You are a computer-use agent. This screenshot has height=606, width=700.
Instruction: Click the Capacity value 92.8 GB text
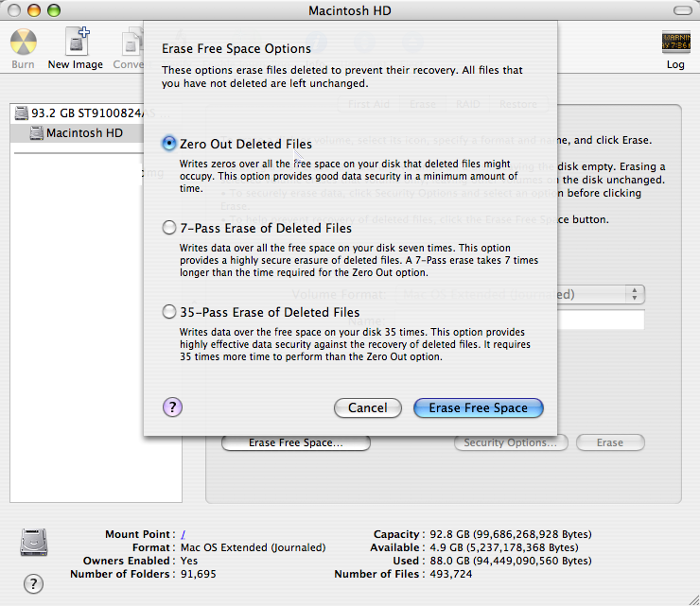pos(510,534)
